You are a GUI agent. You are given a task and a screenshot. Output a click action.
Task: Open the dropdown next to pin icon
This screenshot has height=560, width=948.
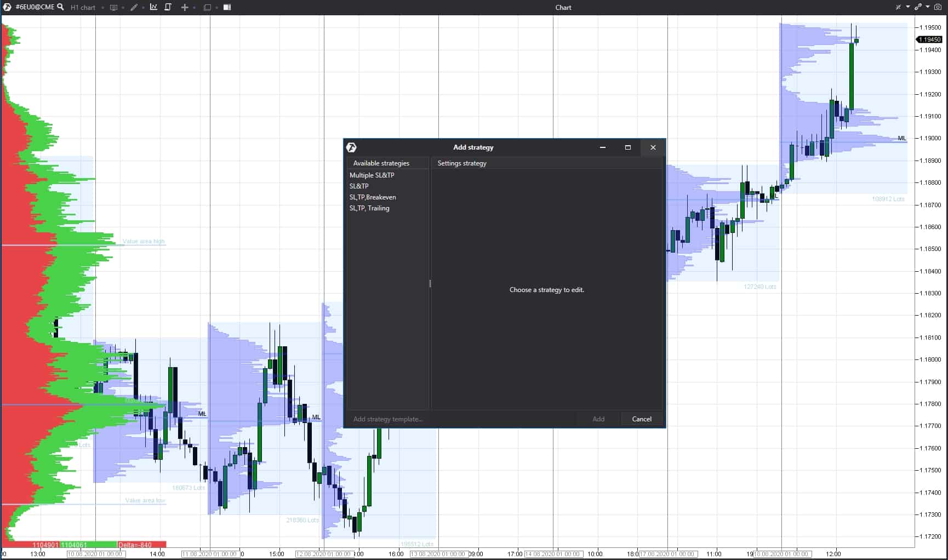pos(907,7)
